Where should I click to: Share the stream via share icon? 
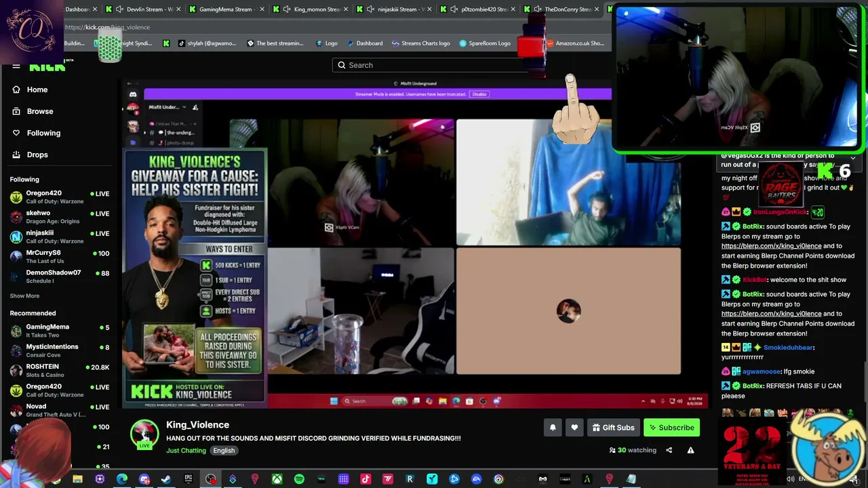coord(669,450)
